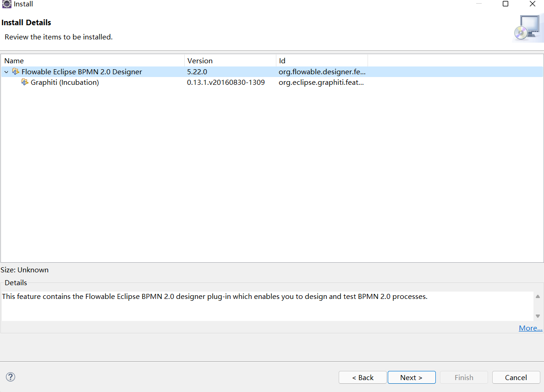This screenshot has width=544, height=392.
Task: Click the Details scrollbar track
Action: pos(537,306)
